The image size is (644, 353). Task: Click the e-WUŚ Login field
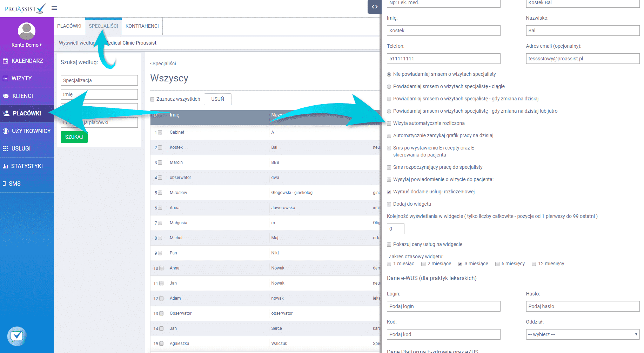point(443,306)
